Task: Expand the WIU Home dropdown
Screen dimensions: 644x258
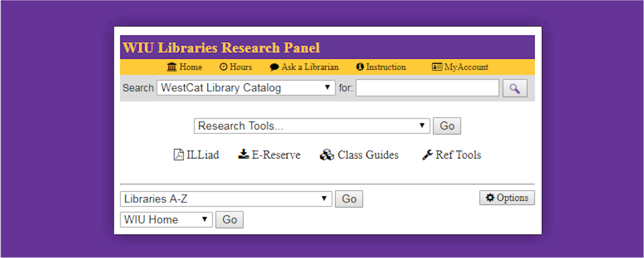Action: tap(166, 220)
